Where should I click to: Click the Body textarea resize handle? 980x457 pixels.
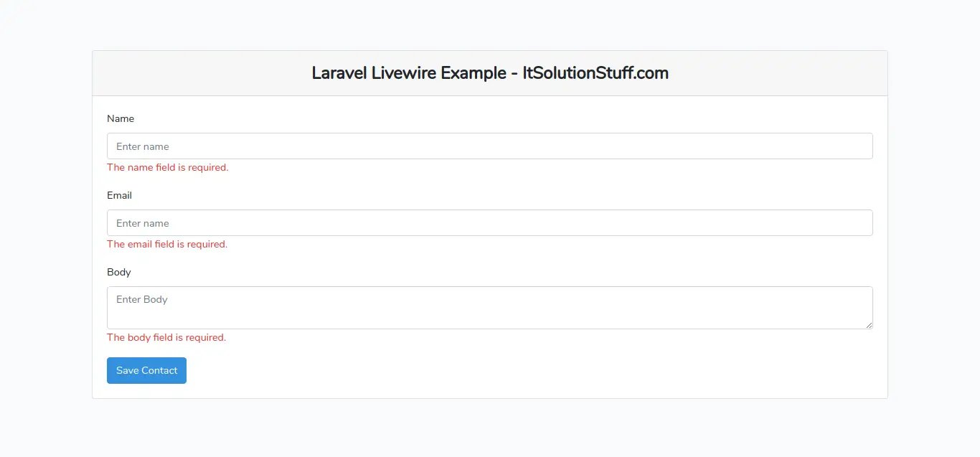coord(869,325)
